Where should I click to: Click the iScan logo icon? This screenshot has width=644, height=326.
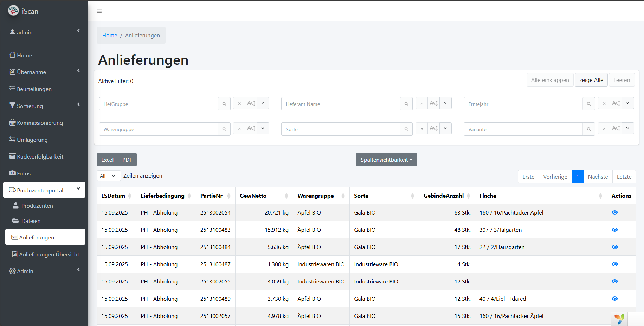click(x=13, y=11)
